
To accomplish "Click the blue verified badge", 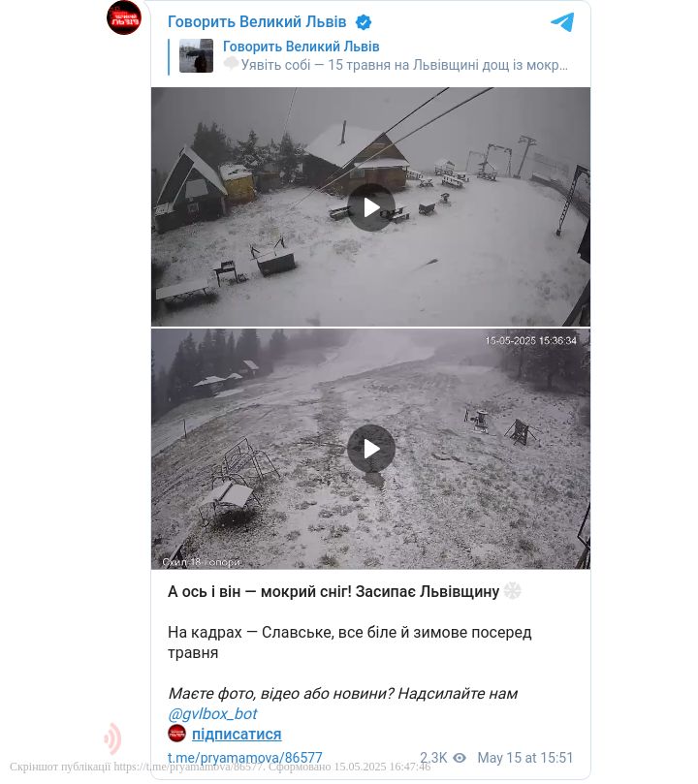I will [x=364, y=22].
